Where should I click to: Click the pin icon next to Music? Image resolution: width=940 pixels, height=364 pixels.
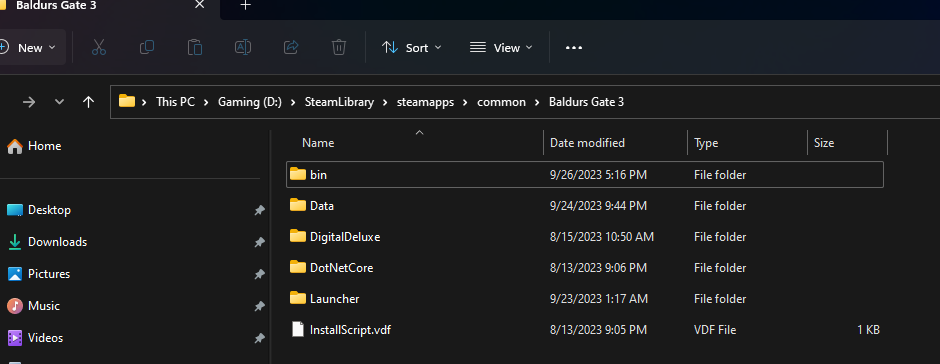[259, 306]
